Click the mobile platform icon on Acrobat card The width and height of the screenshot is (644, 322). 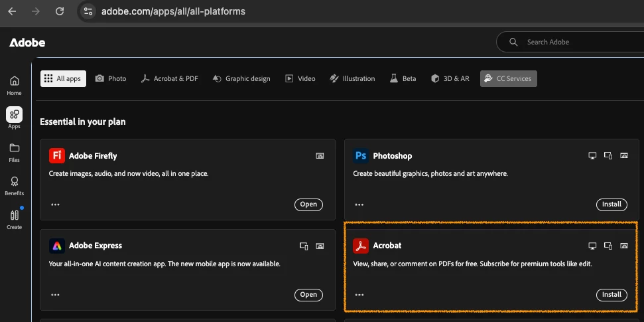[608, 246]
